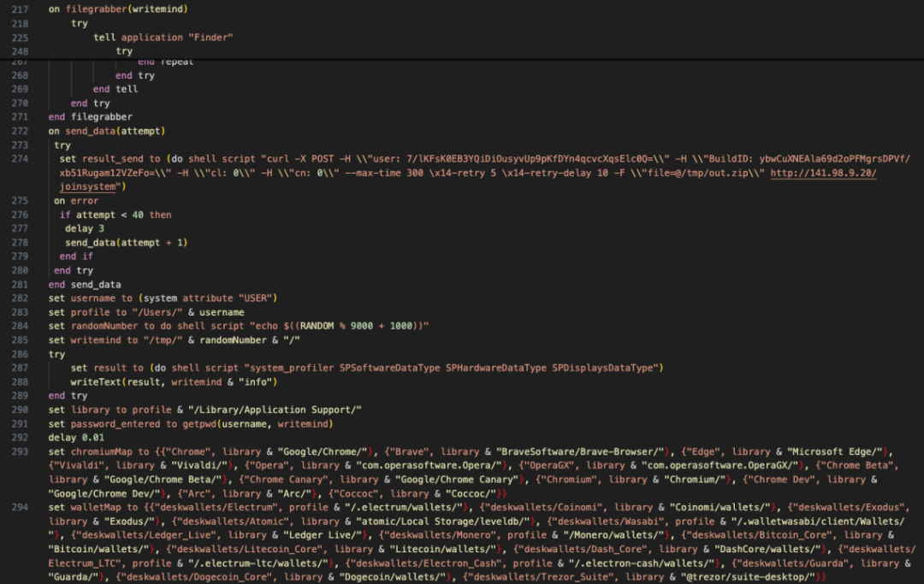Click '--max-time 300' in the curl command

tap(383, 173)
